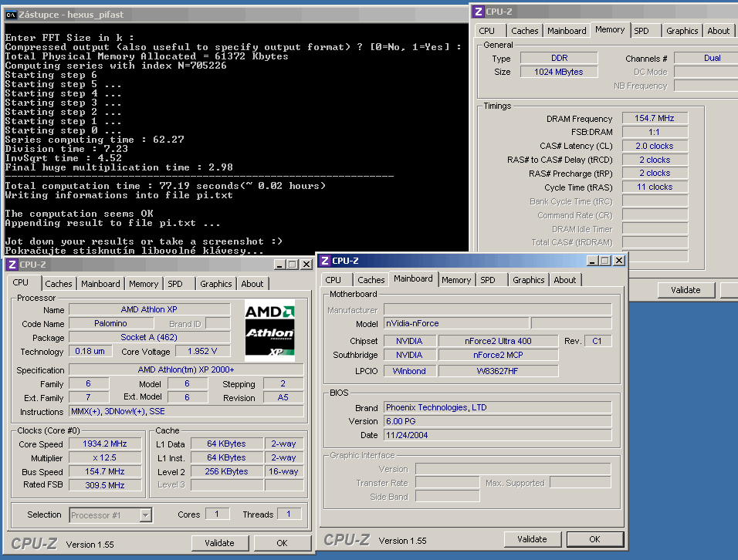738x560 pixels.
Task: Click the memory Size value 1024 MBytes
Action: [559, 72]
